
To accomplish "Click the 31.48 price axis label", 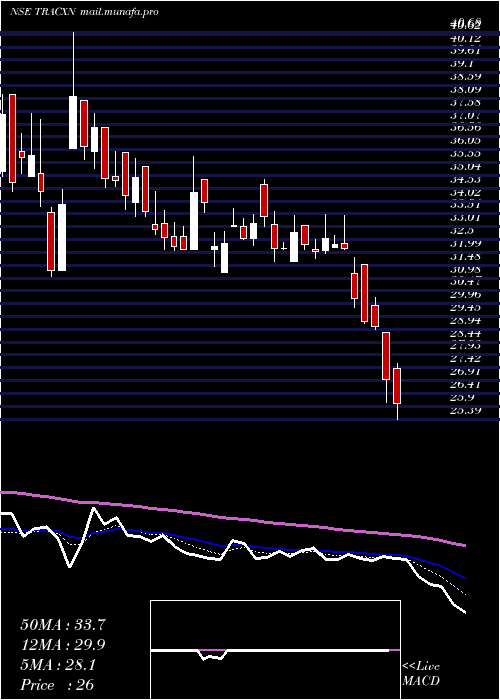I will [465, 256].
